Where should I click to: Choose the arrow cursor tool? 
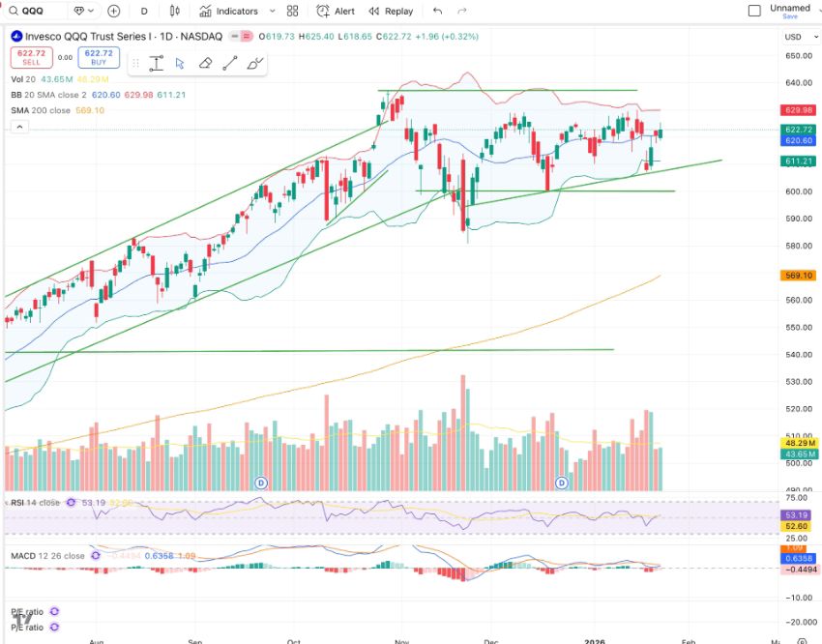[180, 63]
